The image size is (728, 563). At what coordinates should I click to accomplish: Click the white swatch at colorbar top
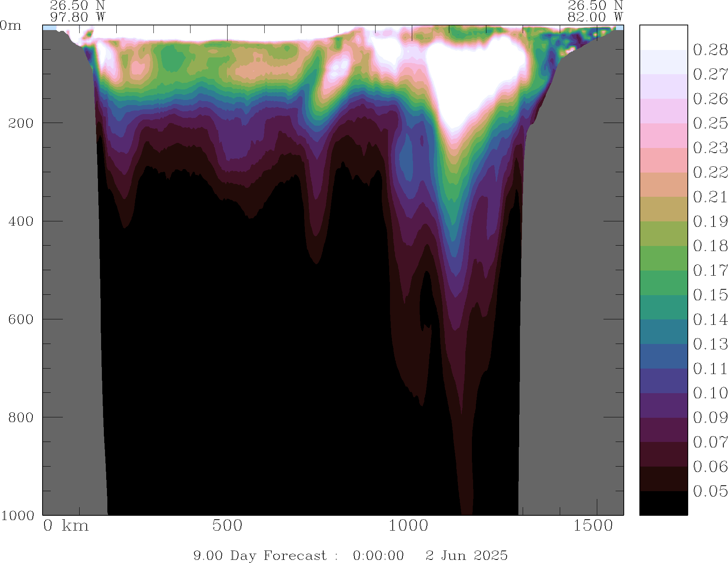[663, 37]
